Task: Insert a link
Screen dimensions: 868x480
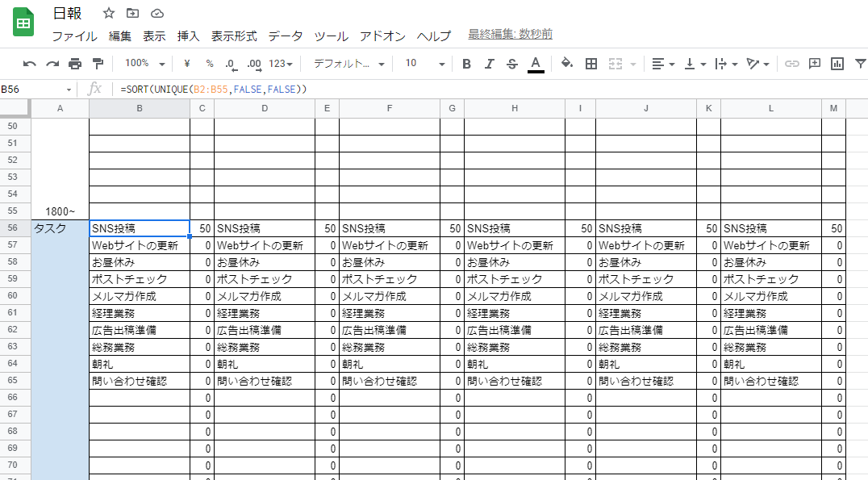Action: tap(792, 64)
